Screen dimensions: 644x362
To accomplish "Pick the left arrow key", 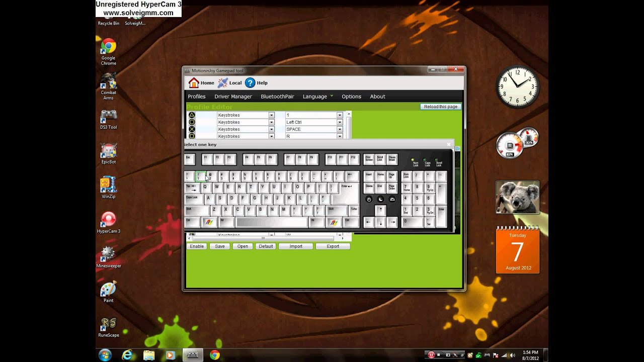I will [x=369, y=222].
